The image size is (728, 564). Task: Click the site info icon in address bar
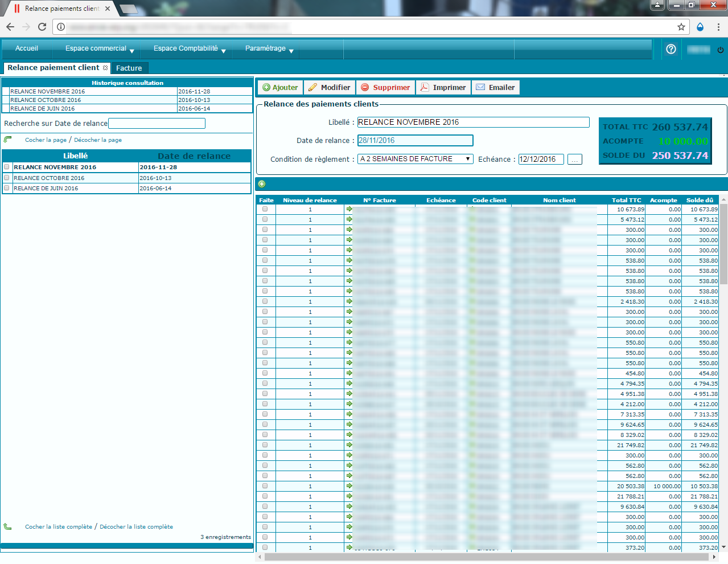pyautogui.click(x=61, y=27)
